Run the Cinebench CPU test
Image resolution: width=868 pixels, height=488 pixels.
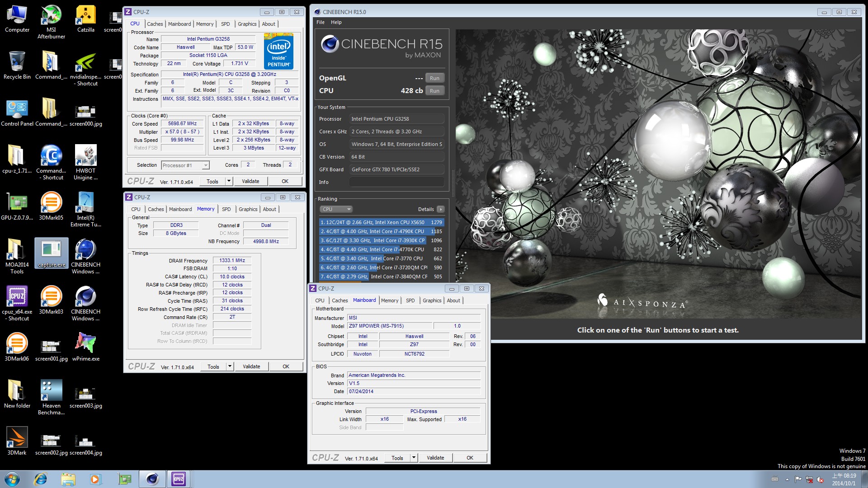pos(434,91)
